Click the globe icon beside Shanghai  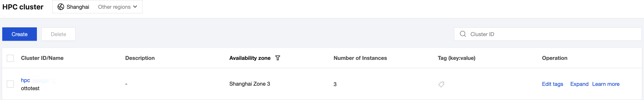pos(61,7)
